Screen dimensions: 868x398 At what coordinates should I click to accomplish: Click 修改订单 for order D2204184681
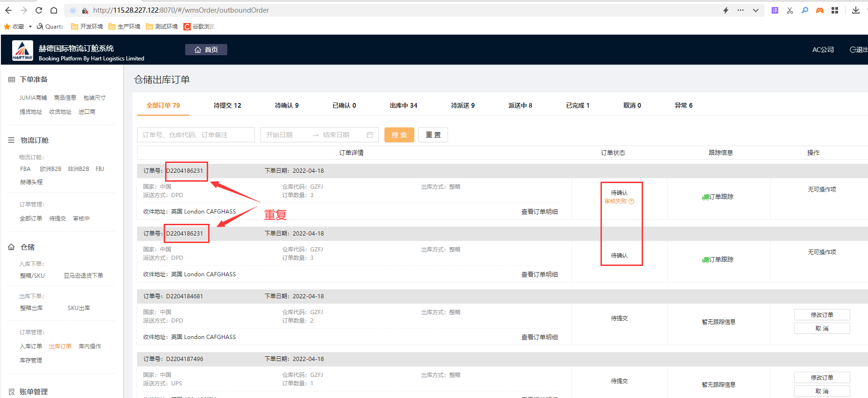(822, 315)
